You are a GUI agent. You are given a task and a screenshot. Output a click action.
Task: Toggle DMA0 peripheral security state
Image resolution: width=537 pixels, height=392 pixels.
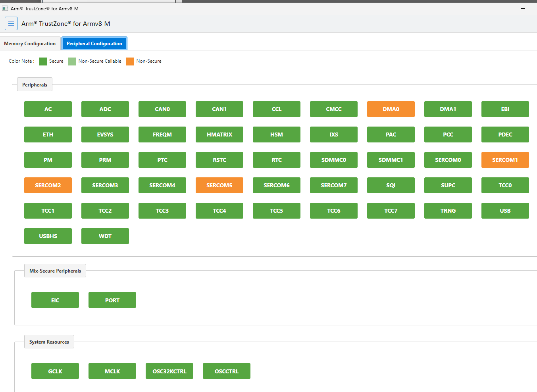(x=391, y=109)
